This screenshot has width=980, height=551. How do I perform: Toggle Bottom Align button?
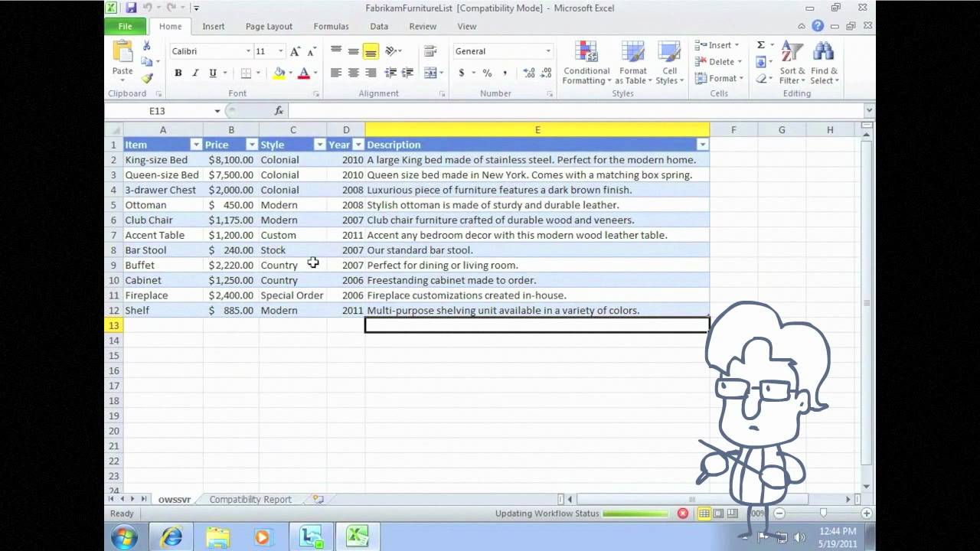point(371,51)
